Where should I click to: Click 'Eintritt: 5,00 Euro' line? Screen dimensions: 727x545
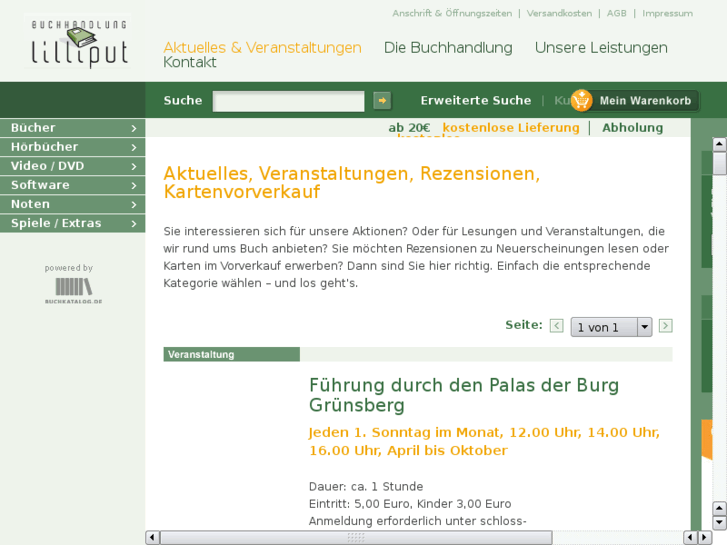coord(410,504)
